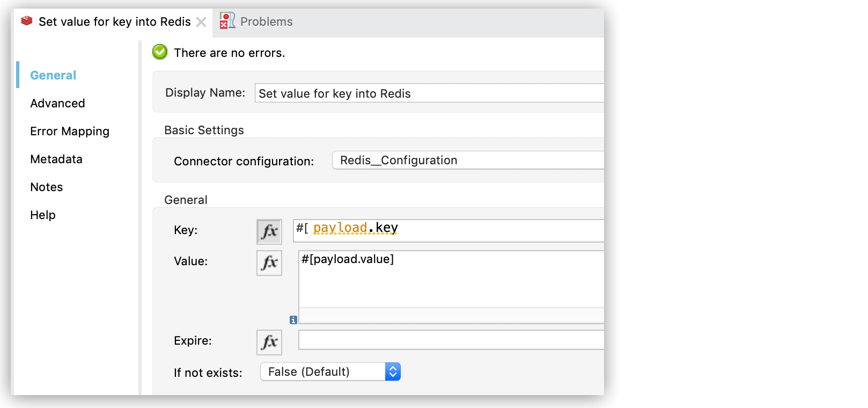Screen dimensions: 868x408
Task: Switch to the Problems tab
Action: point(266,22)
